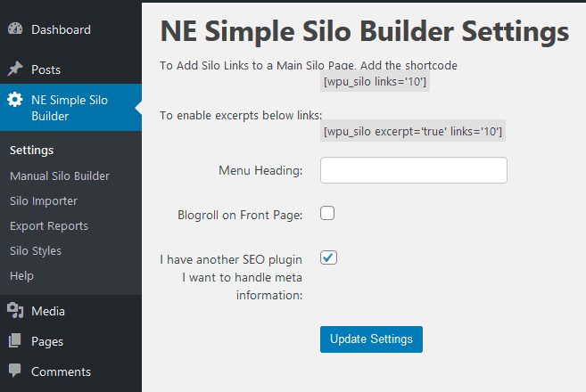The width and height of the screenshot is (586, 392).
Task: Click the Update Settings button
Action: click(371, 339)
